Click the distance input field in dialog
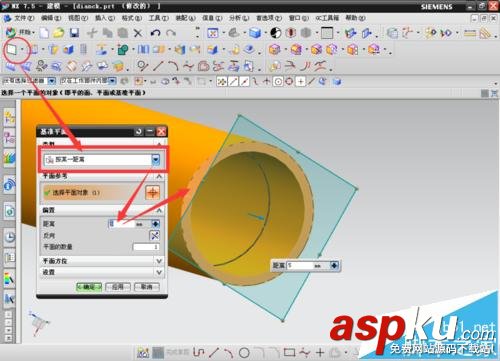Image resolution: width=500 pixels, height=361 pixels. (122, 224)
